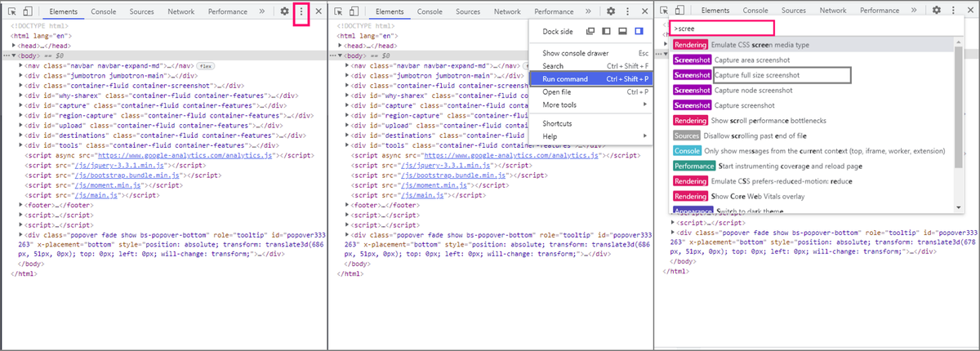This screenshot has width=980, height=351.
Task: Expand footer element in left panel
Action: pos(21,204)
